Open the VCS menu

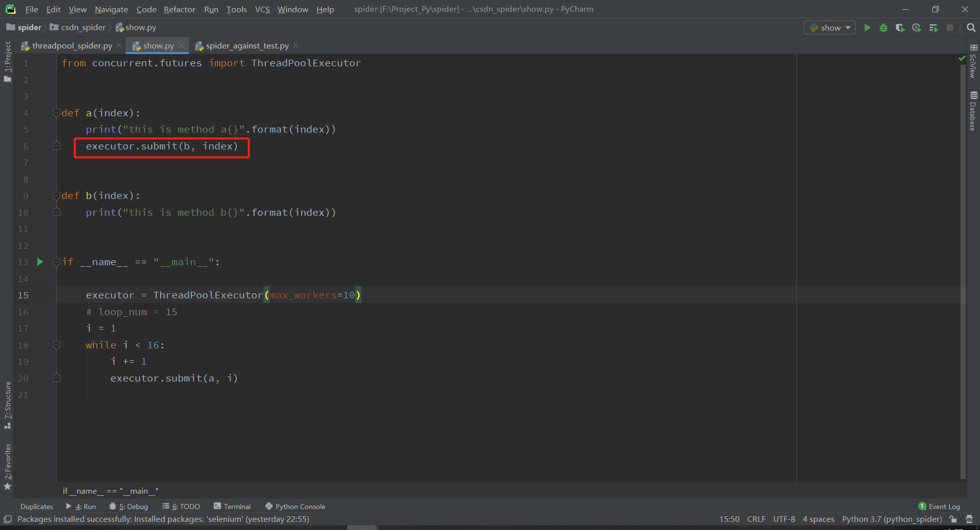click(x=262, y=9)
